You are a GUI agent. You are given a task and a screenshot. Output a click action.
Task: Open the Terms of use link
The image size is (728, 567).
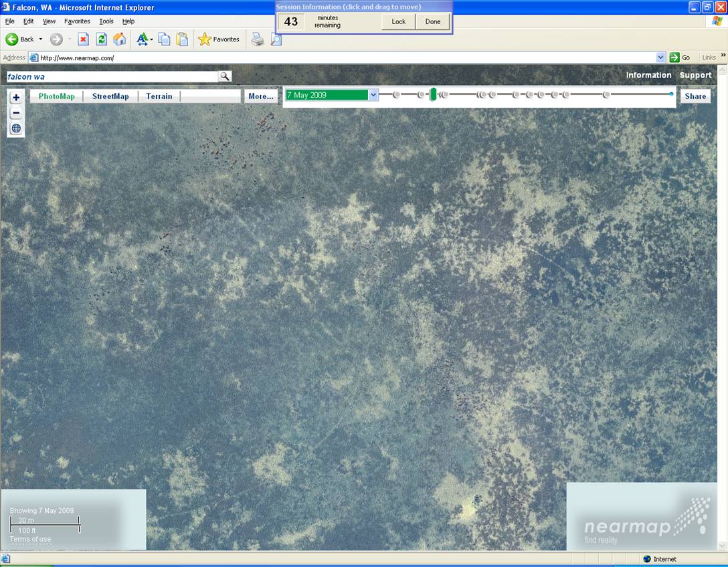coord(30,539)
